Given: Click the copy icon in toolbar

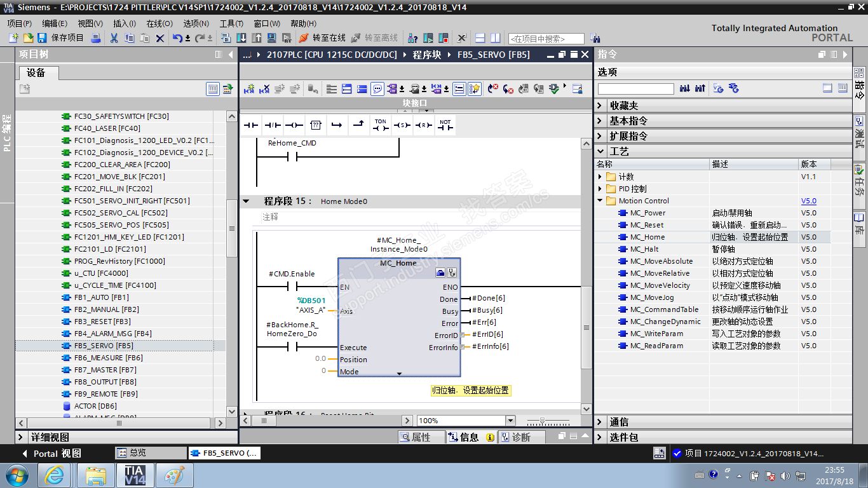Looking at the screenshot, I should (x=129, y=38).
